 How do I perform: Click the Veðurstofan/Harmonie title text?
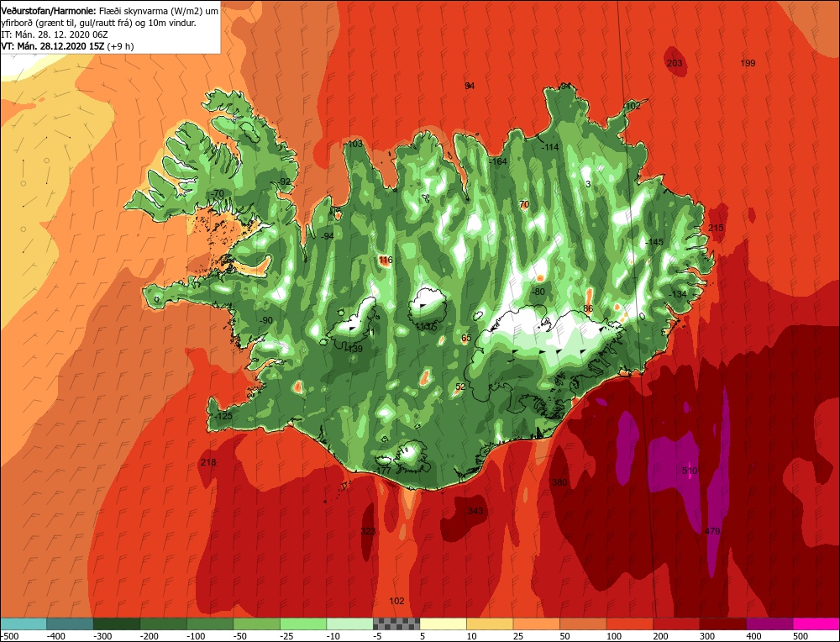tap(49, 11)
